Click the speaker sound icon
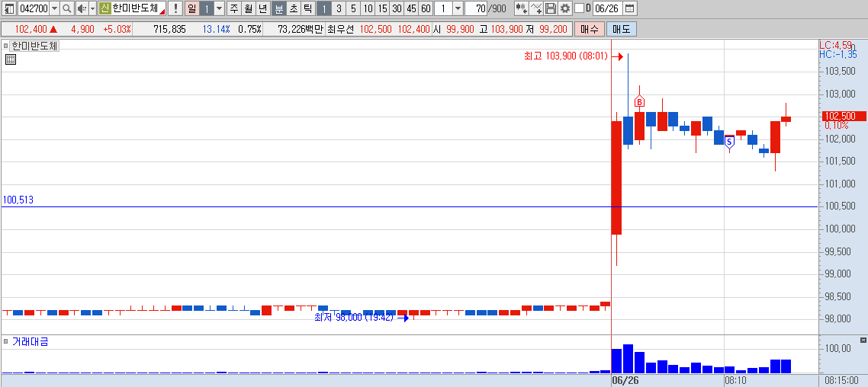This screenshot has width=868, height=387. click(82, 8)
